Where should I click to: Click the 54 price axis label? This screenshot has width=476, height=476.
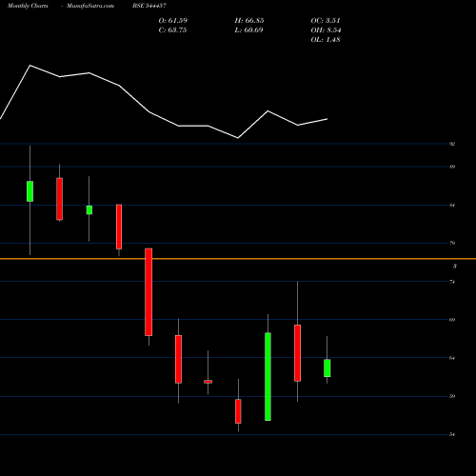pos(452,434)
